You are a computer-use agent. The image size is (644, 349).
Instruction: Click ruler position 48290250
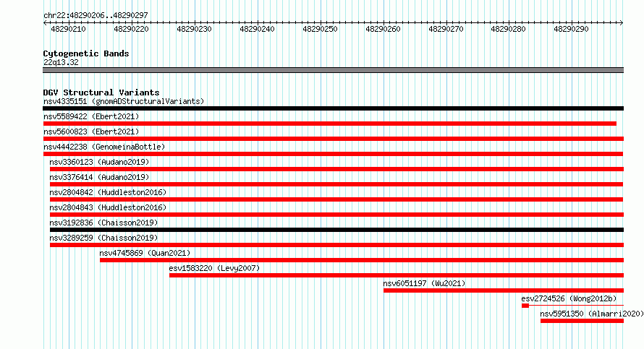coord(320,29)
